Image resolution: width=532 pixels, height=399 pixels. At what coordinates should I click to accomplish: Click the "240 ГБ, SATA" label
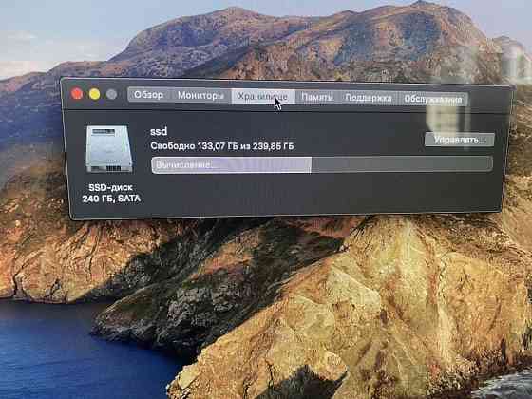click(x=111, y=199)
